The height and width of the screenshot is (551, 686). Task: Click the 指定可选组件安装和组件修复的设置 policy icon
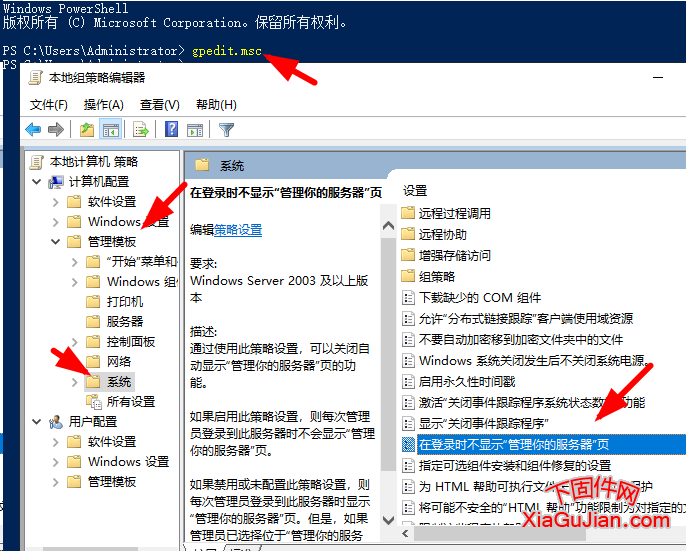[x=408, y=466]
